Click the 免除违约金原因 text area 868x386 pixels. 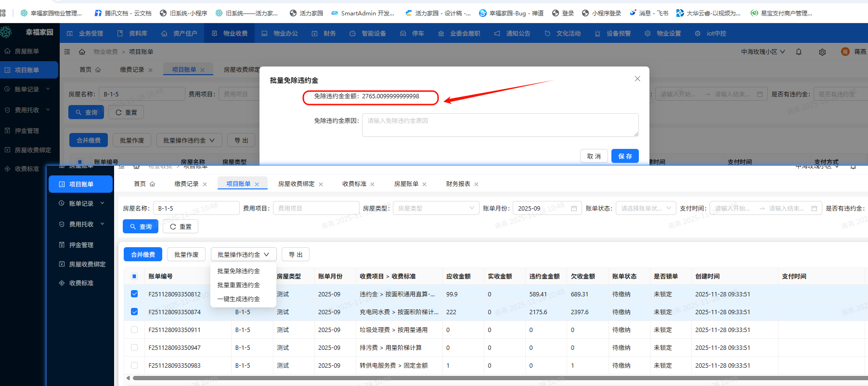[500, 125]
